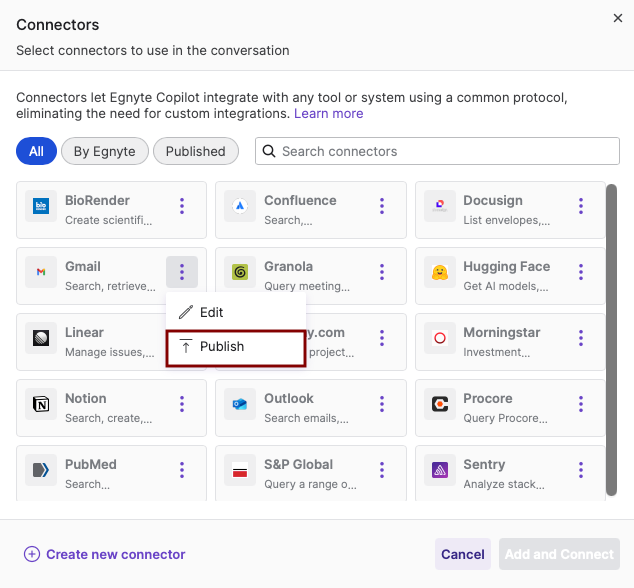Open Hugging Face's three-dot options menu
634x588 pixels.
[581, 272]
